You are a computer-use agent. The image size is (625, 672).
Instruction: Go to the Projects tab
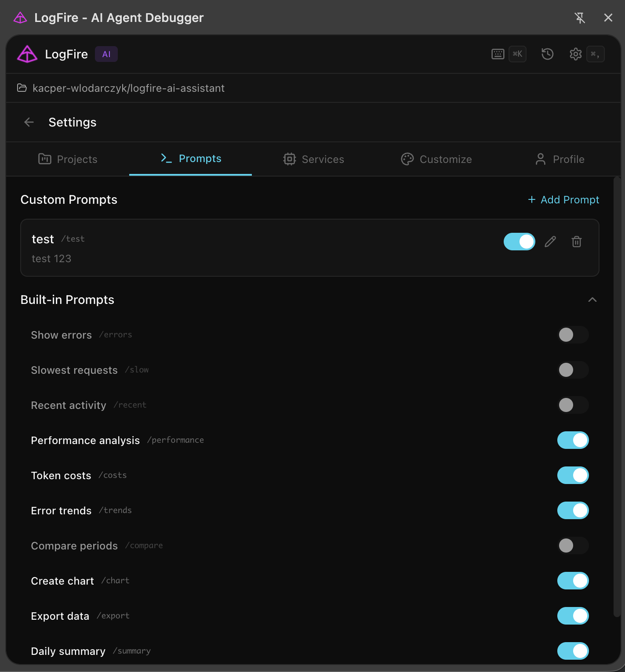[x=68, y=159]
